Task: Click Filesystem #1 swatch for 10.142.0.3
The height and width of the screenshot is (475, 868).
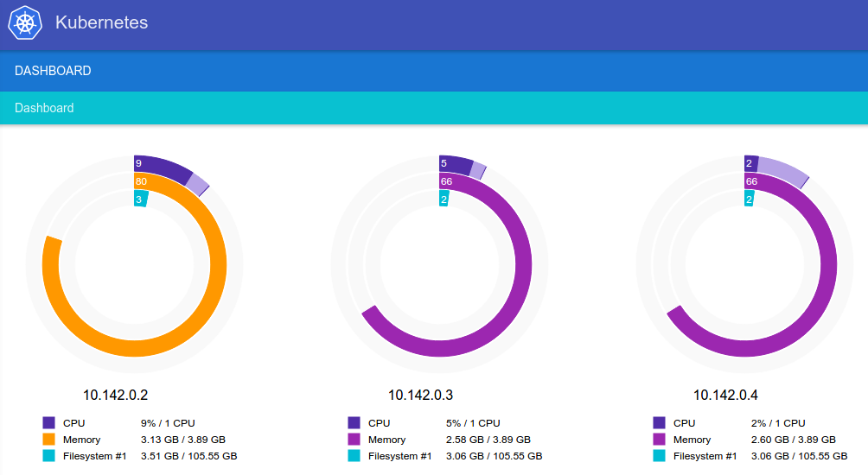Action: tap(354, 456)
